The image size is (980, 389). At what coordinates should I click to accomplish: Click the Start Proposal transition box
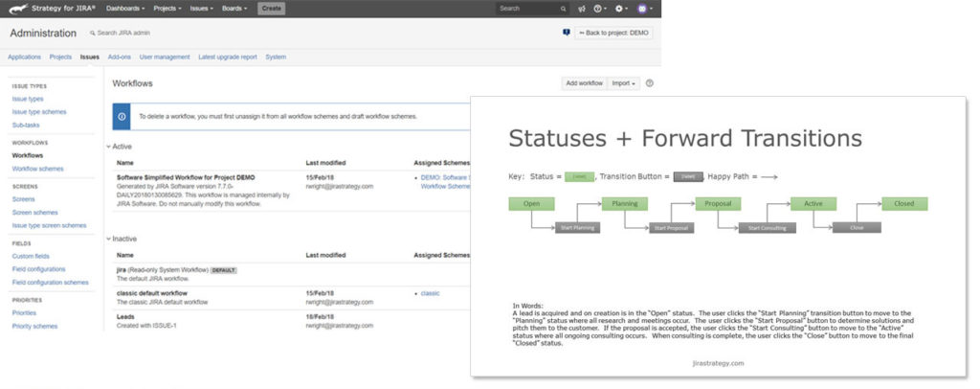671,228
